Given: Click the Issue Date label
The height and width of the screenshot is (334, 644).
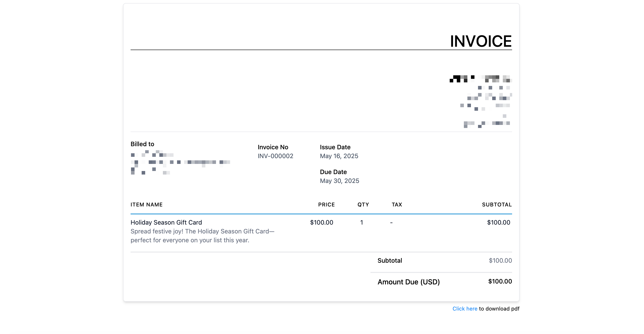Looking at the screenshot, I should [335, 147].
